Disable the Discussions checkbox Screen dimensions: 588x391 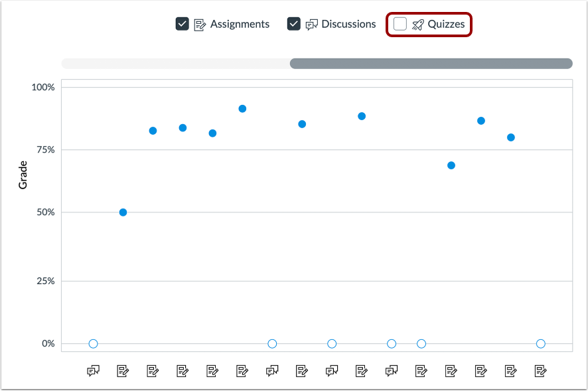(x=294, y=24)
